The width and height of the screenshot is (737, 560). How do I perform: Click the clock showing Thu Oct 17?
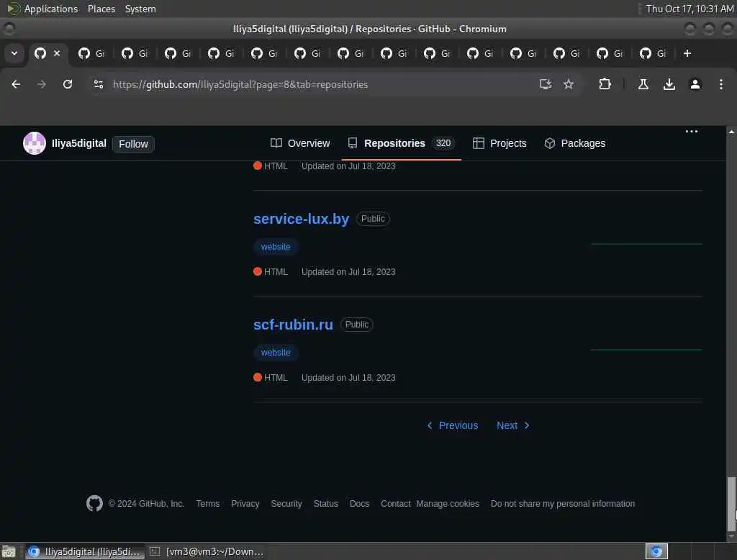[x=689, y=9]
